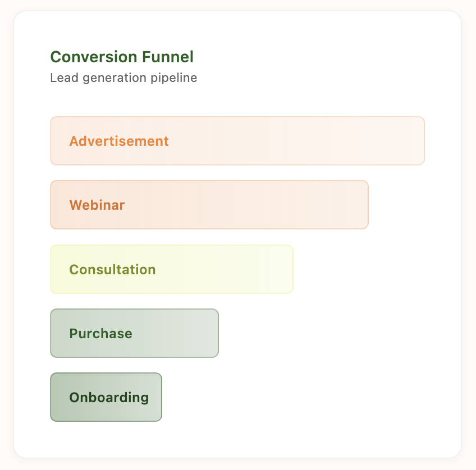Click the Lead generation pipeline subtitle
Screen dimensions: 476x470
(123, 78)
